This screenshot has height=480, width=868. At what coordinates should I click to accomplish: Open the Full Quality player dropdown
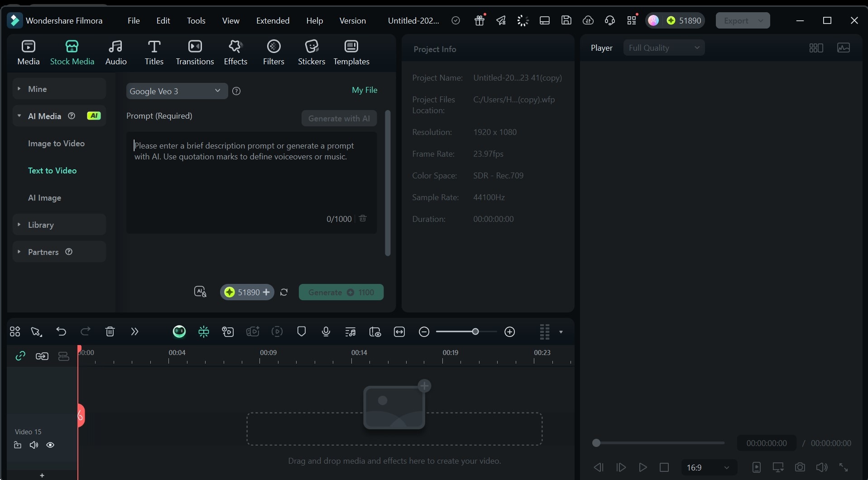pos(664,48)
